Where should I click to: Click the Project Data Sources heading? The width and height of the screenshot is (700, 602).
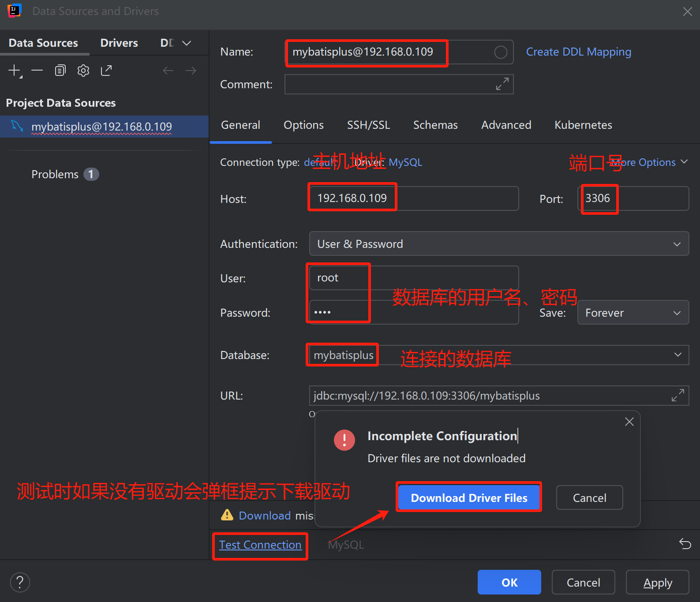point(61,103)
